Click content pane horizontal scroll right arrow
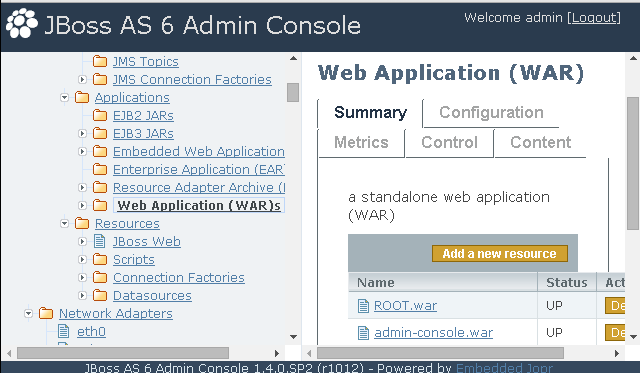The width and height of the screenshot is (640, 373). tap(616, 353)
